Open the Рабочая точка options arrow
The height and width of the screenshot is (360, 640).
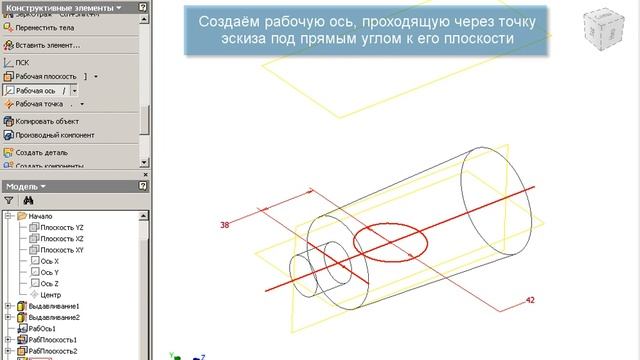82,104
